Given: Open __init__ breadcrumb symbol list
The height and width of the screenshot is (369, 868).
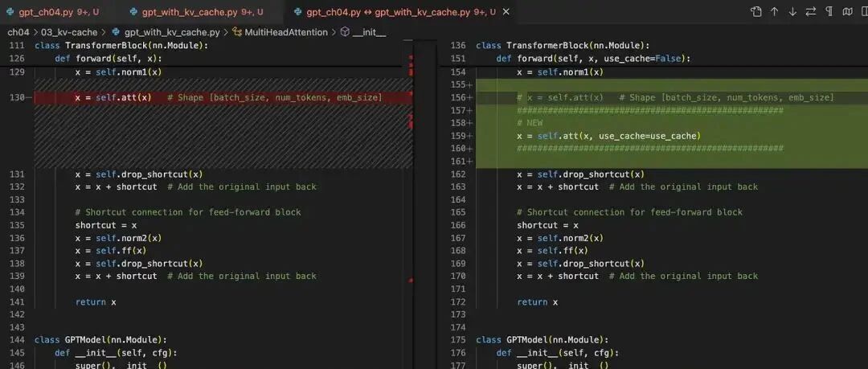Looking at the screenshot, I should [x=369, y=32].
